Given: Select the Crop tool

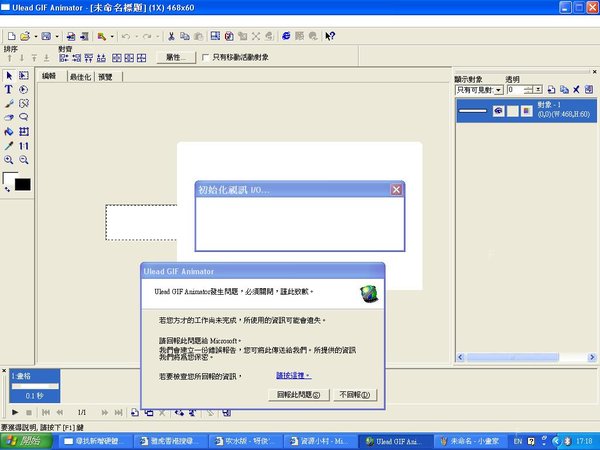Looking at the screenshot, I should point(24,132).
